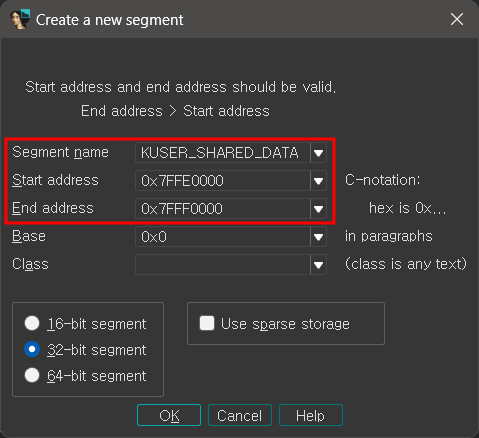Expand the Start address history dropdown
The width and height of the screenshot is (479, 438).
318,181
